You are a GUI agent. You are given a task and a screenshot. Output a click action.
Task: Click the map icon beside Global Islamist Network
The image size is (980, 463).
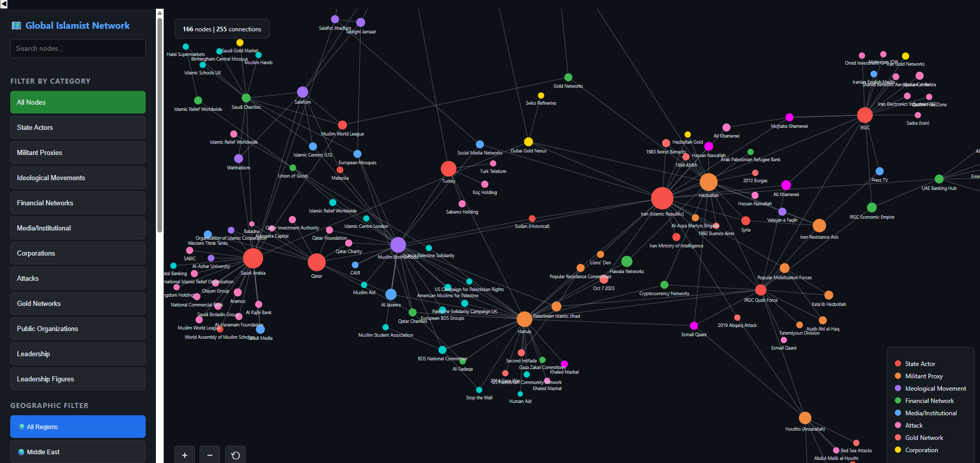(x=16, y=26)
